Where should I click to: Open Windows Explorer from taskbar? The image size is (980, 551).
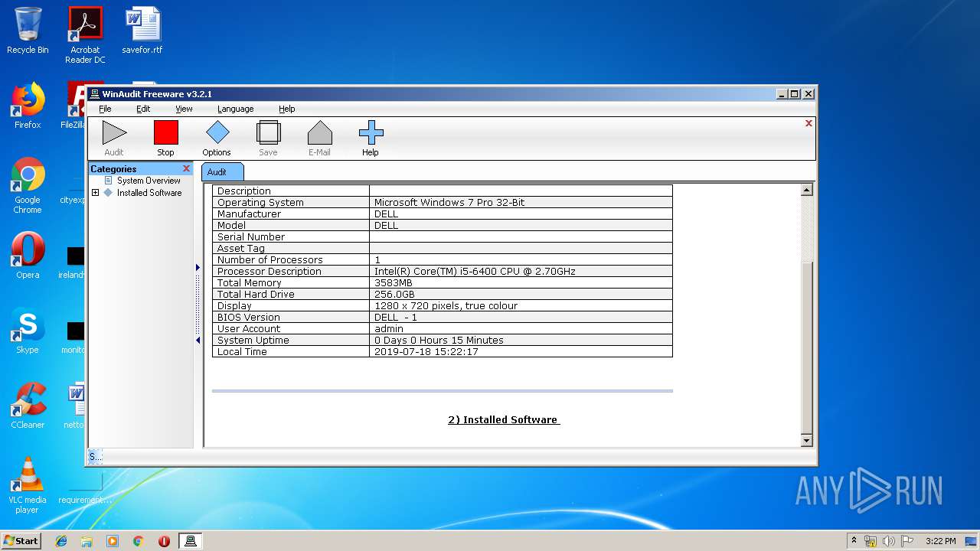tap(87, 541)
